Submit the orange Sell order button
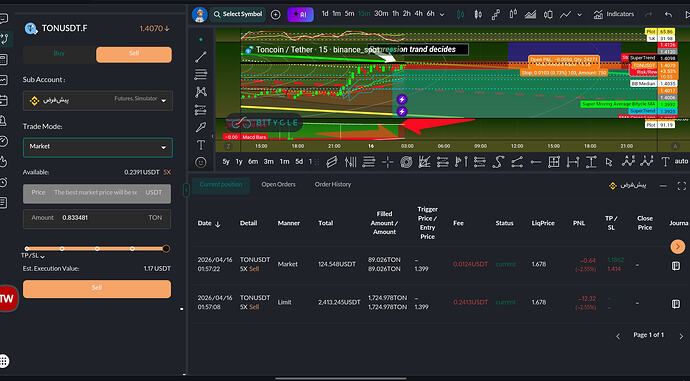 pos(97,289)
